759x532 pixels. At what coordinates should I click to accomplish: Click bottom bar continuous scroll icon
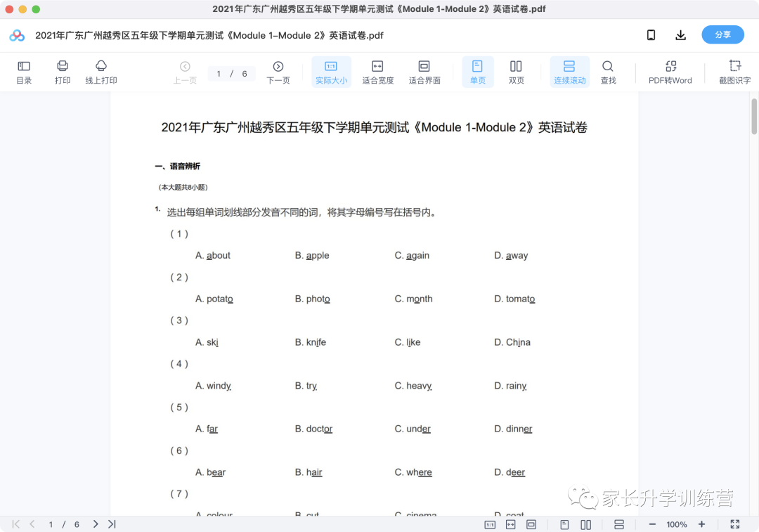tap(618, 525)
